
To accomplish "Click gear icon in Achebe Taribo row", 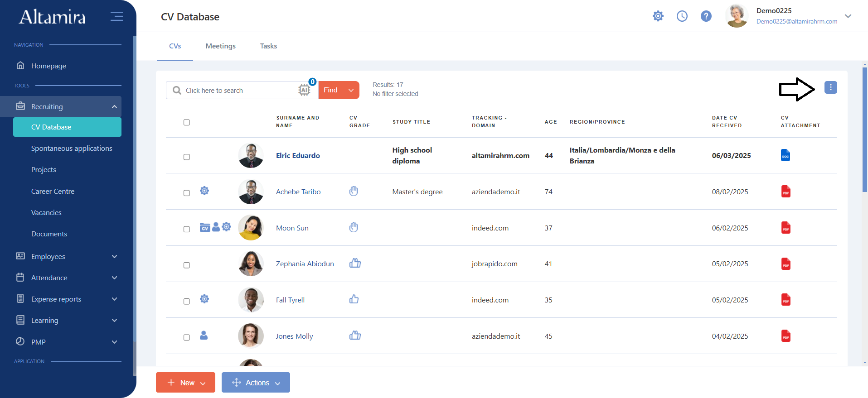I will point(204,191).
